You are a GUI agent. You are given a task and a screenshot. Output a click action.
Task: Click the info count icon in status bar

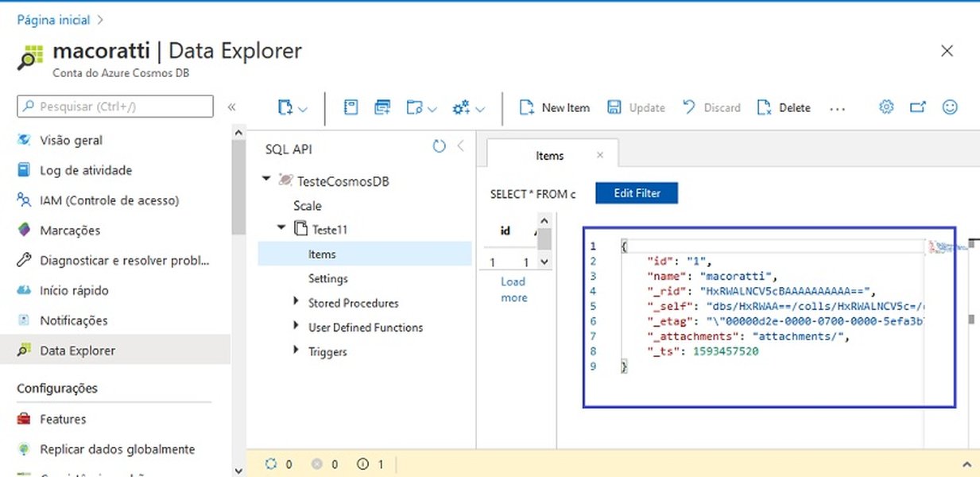(x=363, y=464)
